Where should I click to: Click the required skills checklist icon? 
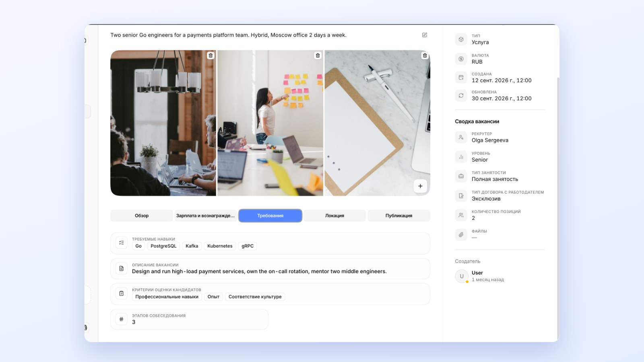(121, 243)
